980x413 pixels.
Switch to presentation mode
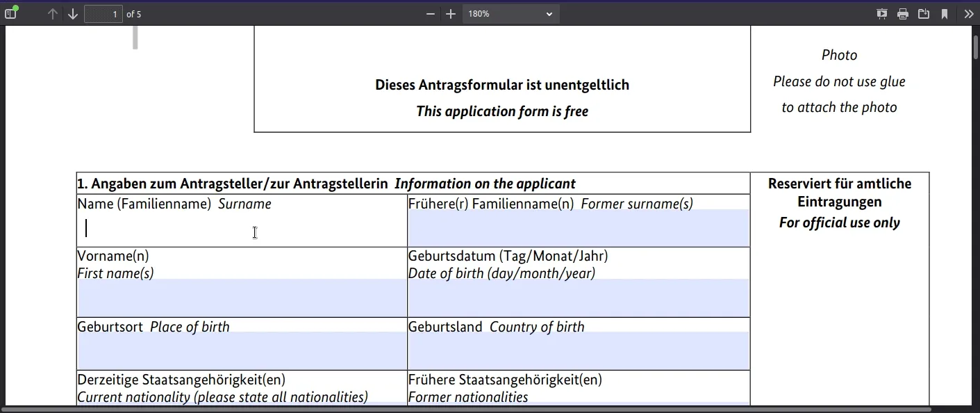coord(881,13)
